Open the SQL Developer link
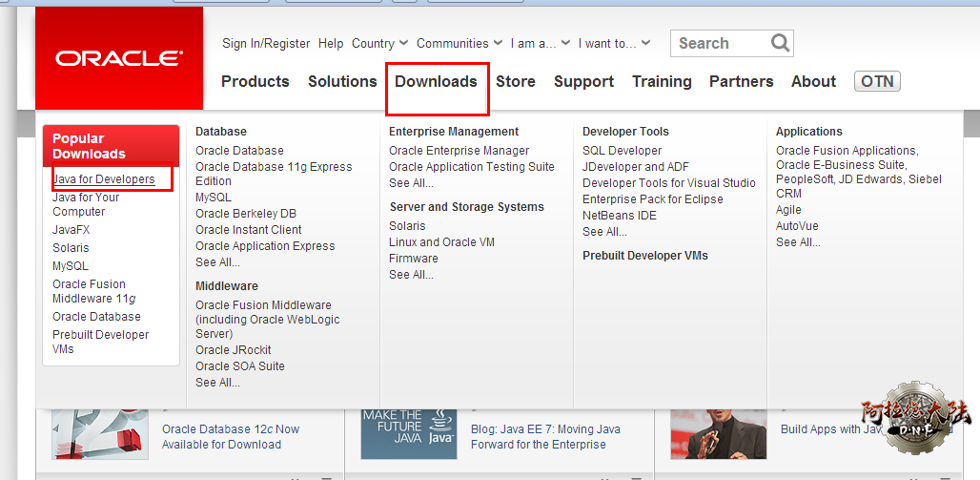The image size is (980, 480). [622, 151]
